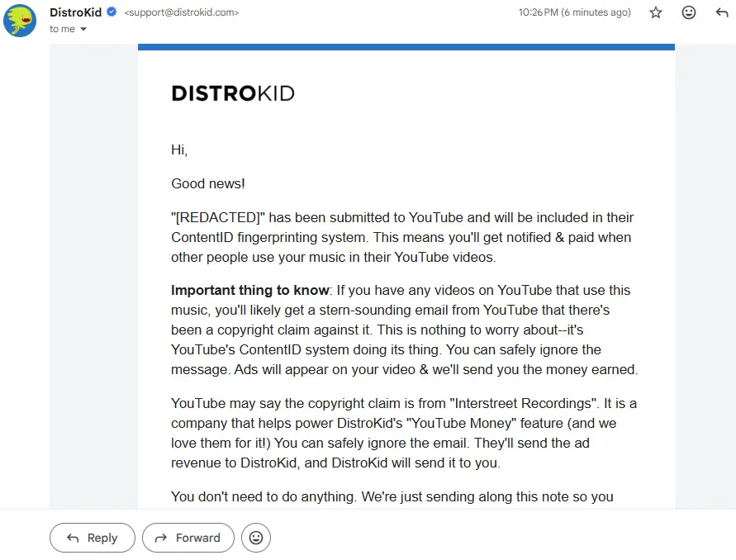Add an emoji reaction in the header
Viewport: 736px width, 560px height.
pyautogui.click(x=689, y=12)
